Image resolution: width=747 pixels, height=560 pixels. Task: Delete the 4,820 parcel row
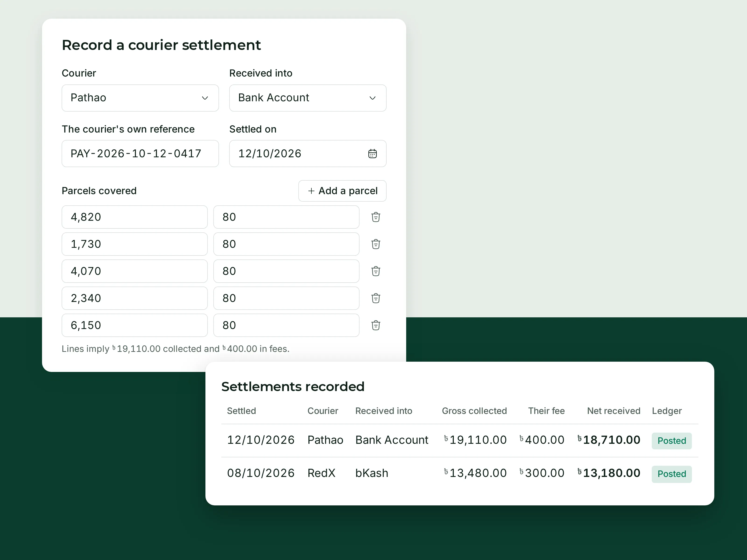click(x=376, y=217)
